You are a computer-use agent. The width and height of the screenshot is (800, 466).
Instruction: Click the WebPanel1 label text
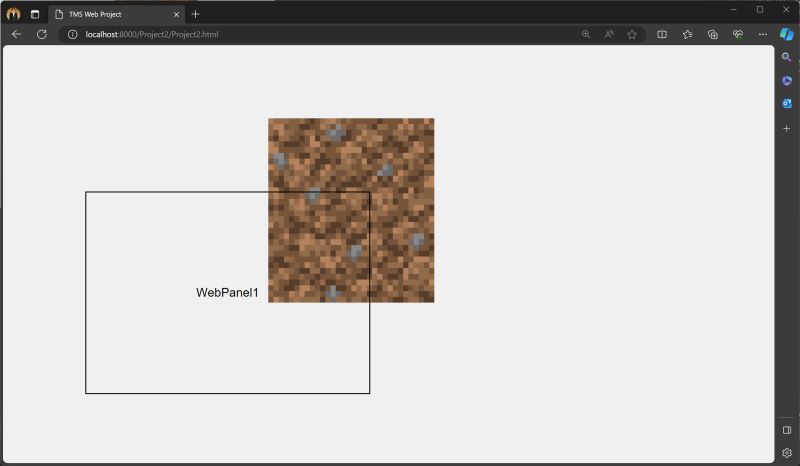(x=228, y=292)
